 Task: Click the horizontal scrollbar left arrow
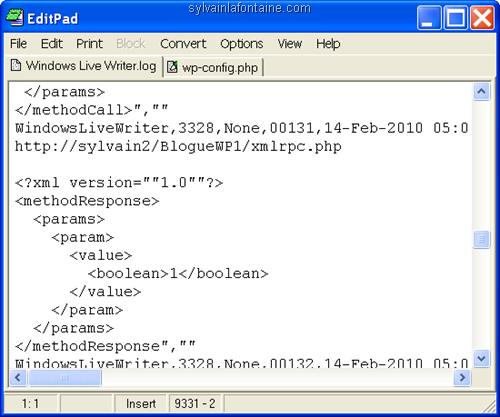click(18, 378)
